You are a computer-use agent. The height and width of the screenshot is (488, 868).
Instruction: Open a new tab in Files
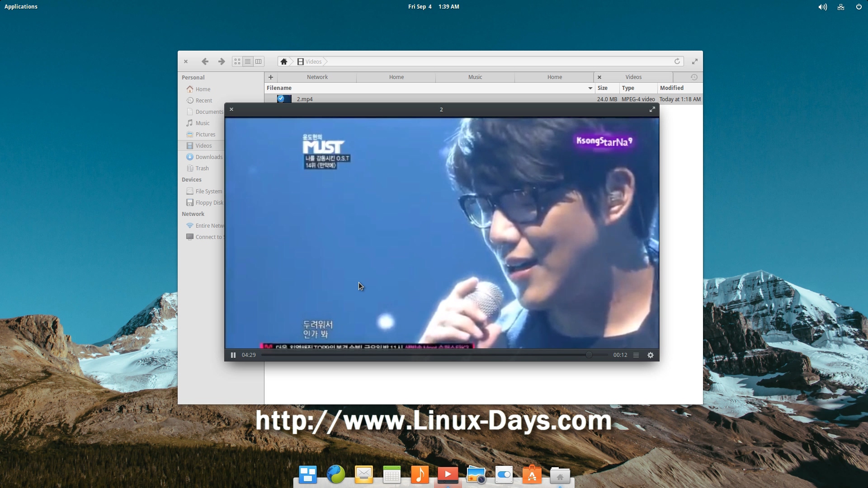[x=271, y=77]
